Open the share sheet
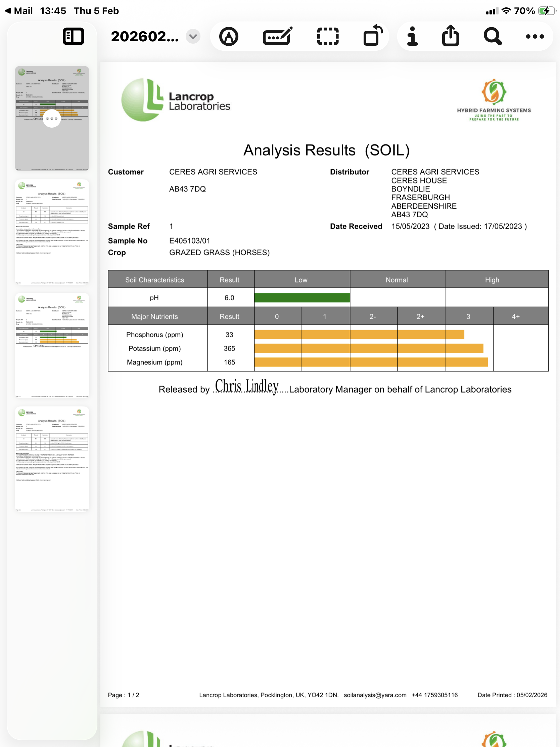560x747 pixels. click(451, 36)
